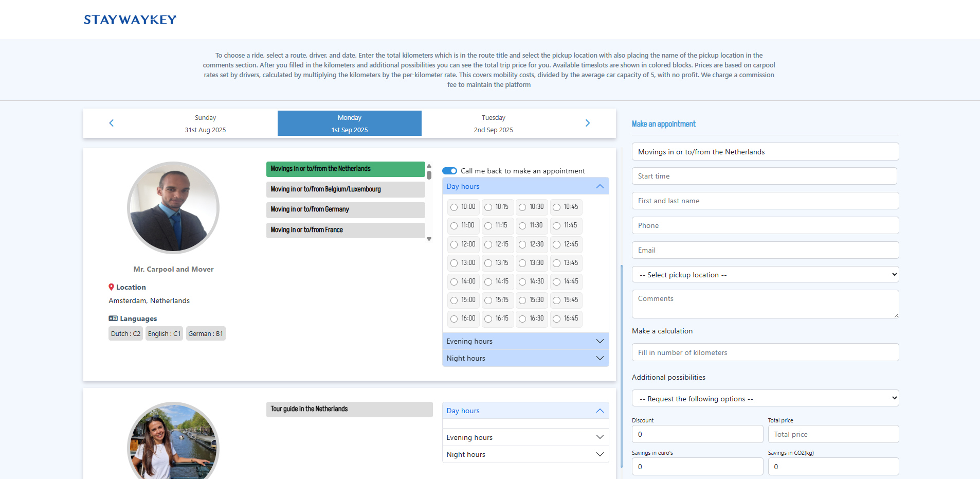Click the Make an appointment heading
This screenshot has height=479, width=980.
(663, 124)
